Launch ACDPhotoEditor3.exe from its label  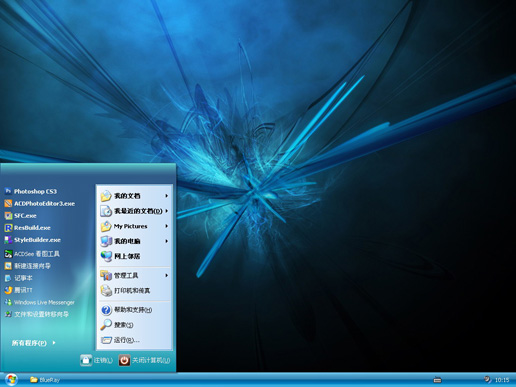coord(44,203)
